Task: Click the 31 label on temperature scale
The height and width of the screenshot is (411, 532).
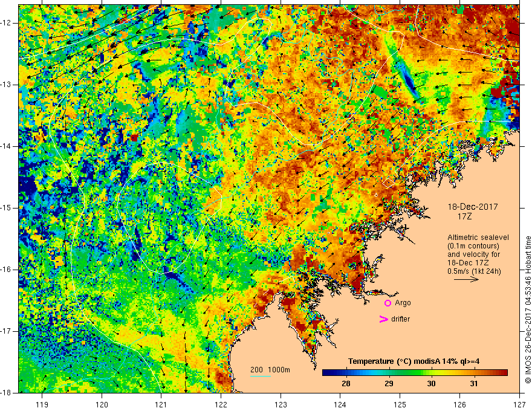Action: point(474,384)
